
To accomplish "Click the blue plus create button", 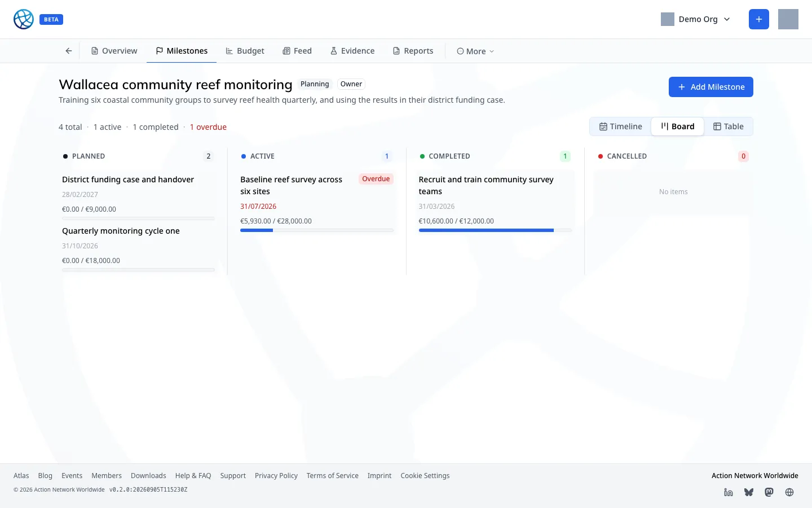I will tap(759, 19).
